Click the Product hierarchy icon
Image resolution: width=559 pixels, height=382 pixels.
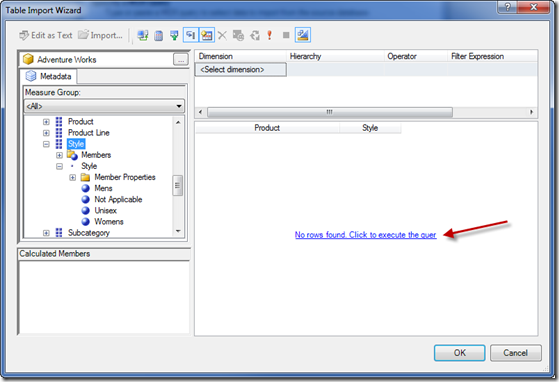[59, 122]
